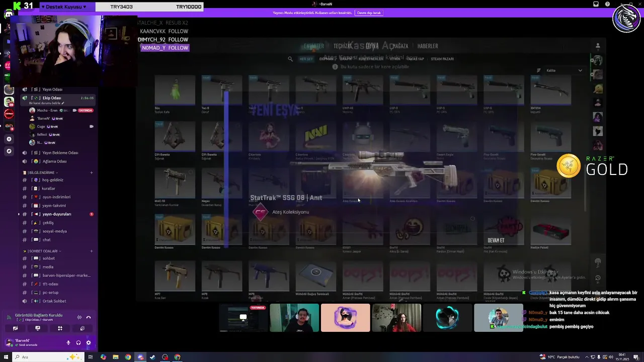Click the inventory search magnifier icon
Screen dimensions: 644x362
290,59
